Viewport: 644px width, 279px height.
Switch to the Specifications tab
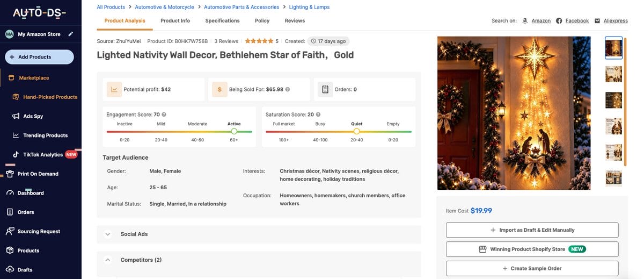[222, 21]
